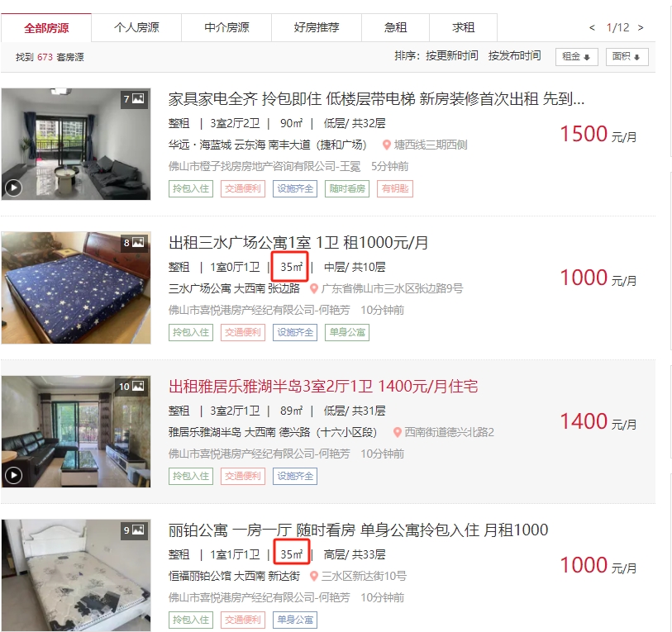Viewport: 672px width, 632px height.
Task: Sort listings by 面积
Action: point(627,56)
